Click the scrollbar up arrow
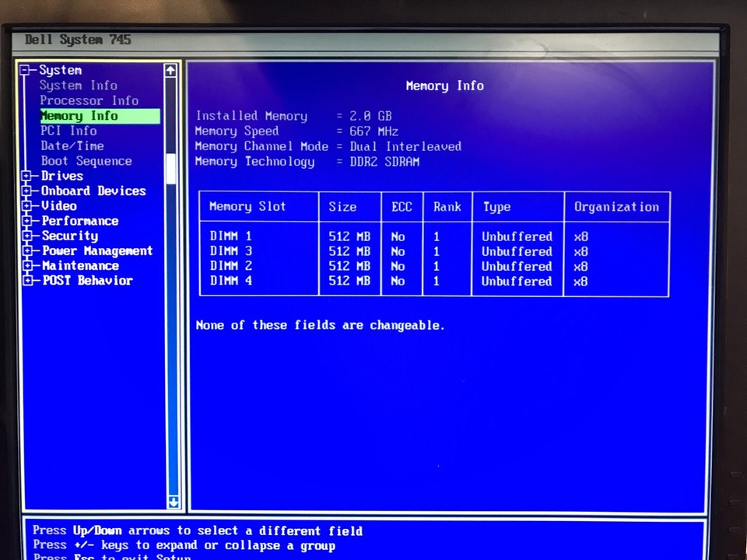Image resolution: width=747 pixels, height=560 pixels. pos(170,70)
